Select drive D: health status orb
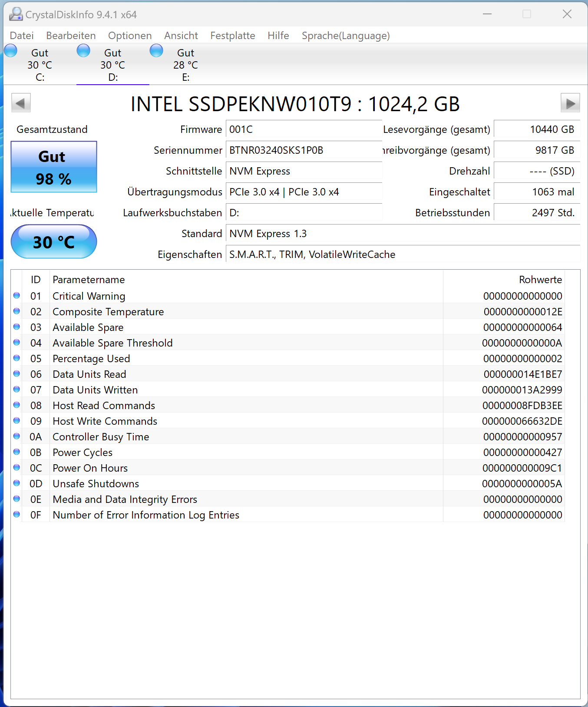The height and width of the screenshot is (707, 588). pyautogui.click(x=83, y=51)
